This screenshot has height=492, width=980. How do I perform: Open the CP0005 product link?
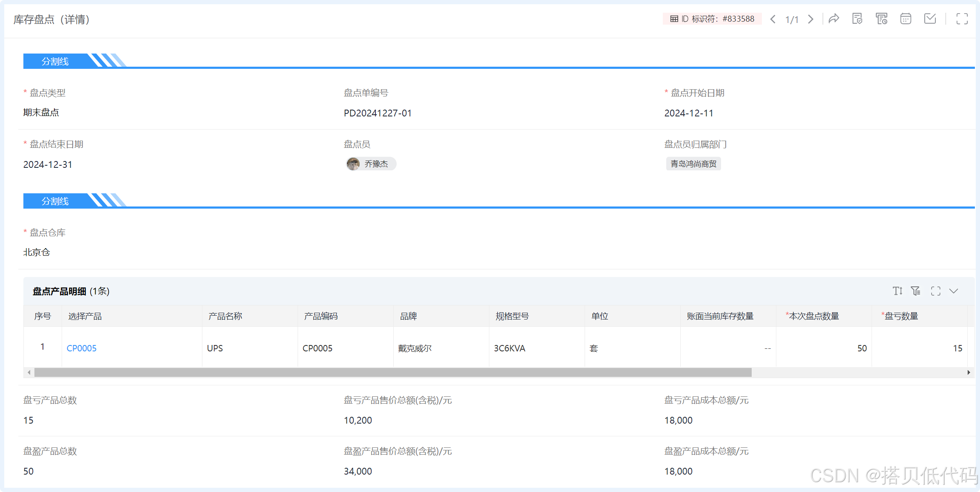(x=82, y=348)
